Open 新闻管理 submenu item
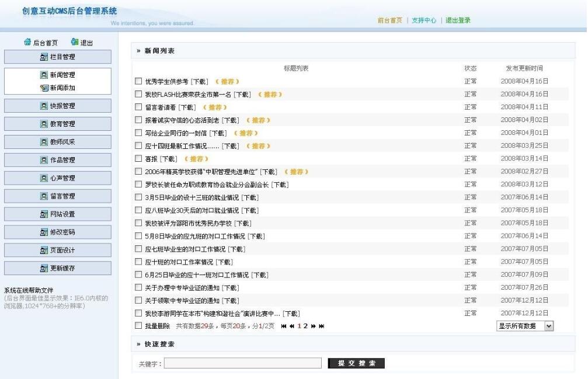This screenshot has width=588, height=379. [x=62, y=75]
